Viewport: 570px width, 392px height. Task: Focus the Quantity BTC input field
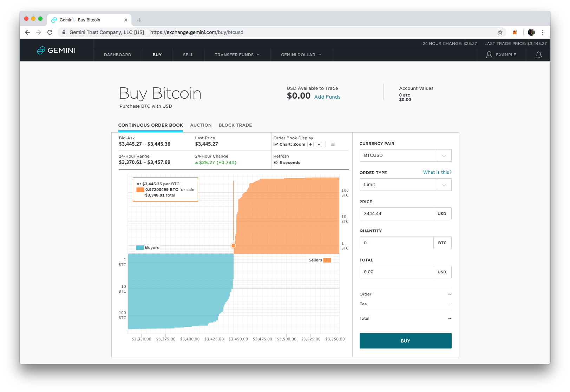[397, 243]
